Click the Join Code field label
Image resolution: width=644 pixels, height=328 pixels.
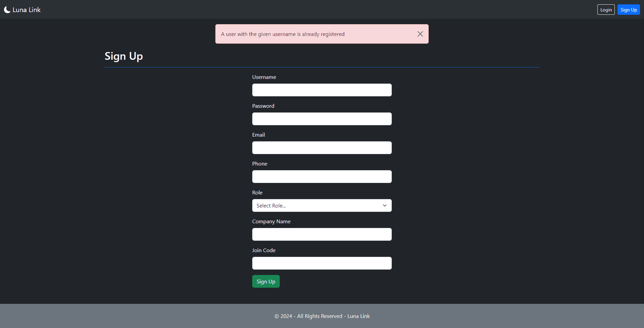coord(264,250)
